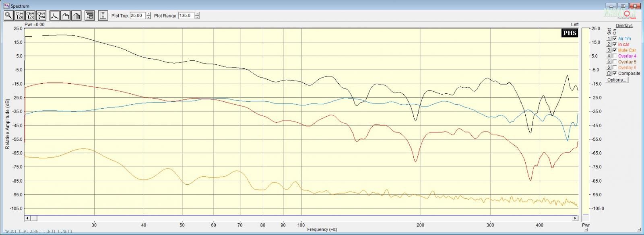Screen dimensions: 644x235
Task: Click the horizontal scrollbar thumb
Action: (x=34, y=218)
